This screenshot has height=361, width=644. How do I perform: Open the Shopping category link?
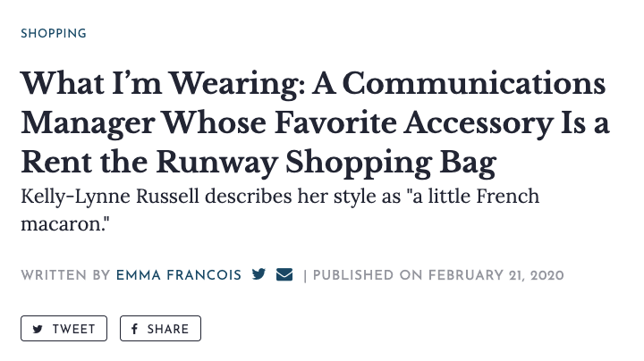[54, 34]
